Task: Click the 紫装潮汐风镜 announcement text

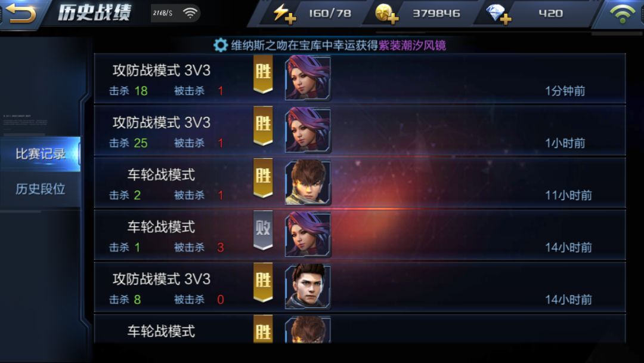Action: 413,45
